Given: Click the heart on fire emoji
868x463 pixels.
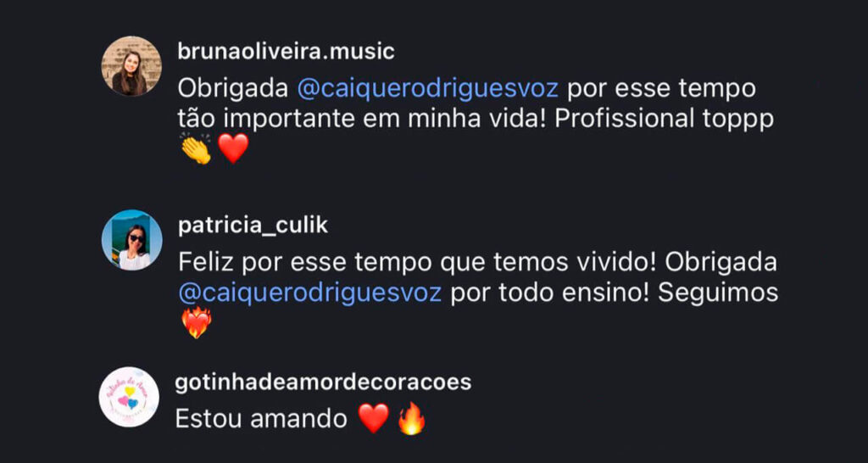Looking at the screenshot, I should pos(197,323).
